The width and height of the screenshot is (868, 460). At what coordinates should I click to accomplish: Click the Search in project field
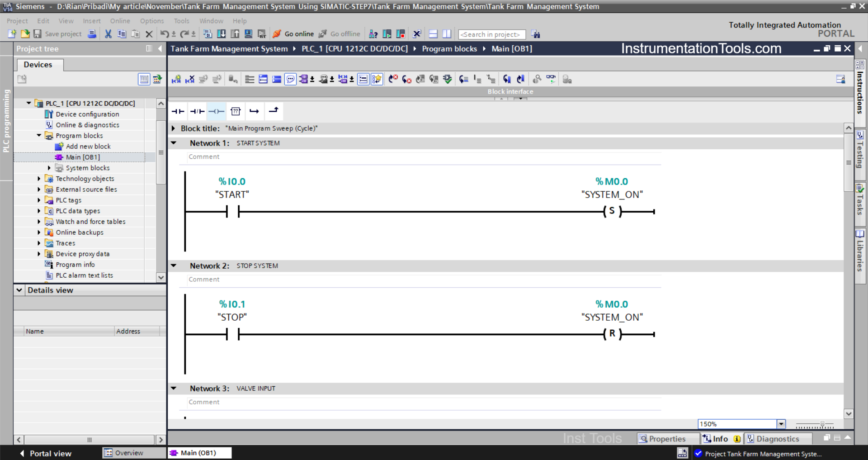(x=491, y=34)
